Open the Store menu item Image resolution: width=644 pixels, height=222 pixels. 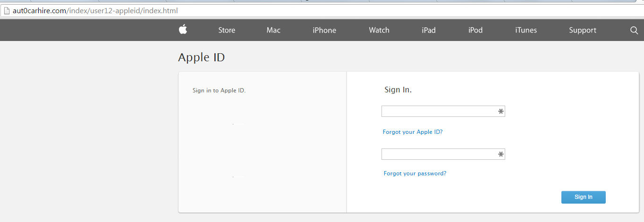[x=227, y=30]
